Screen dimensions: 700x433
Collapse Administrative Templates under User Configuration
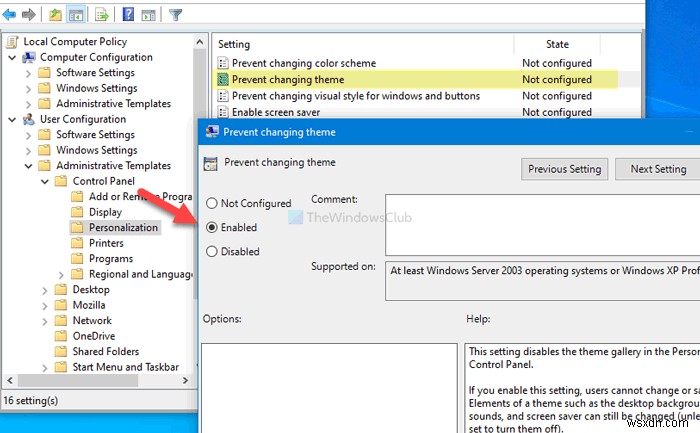[29, 166]
